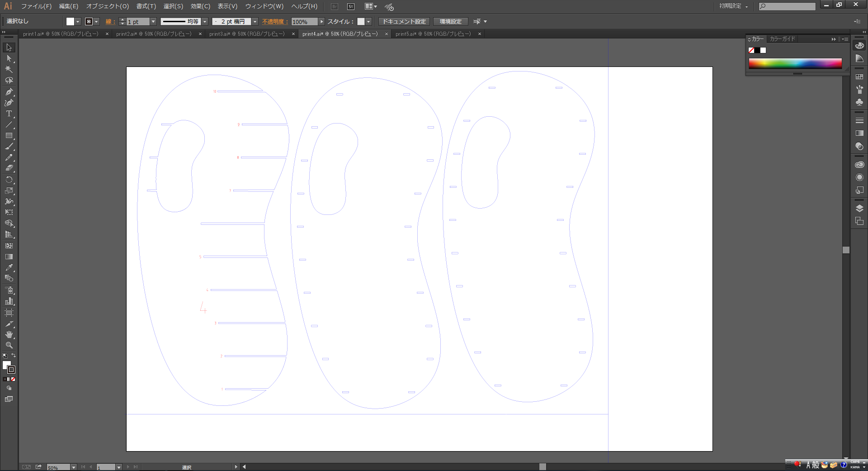Viewport: 868px width, 471px height.
Task: Select the Mesh tool
Action: pyautogui.click(x=9, y=246)
